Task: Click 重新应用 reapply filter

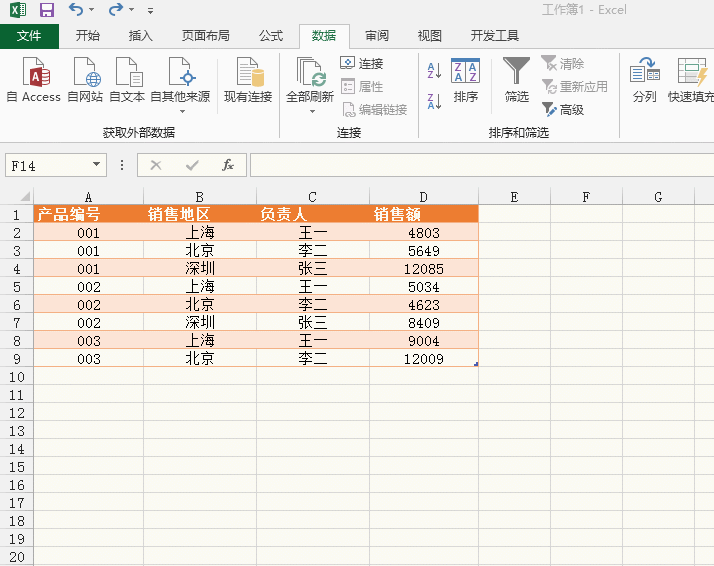Action: click(x=575, y=87)
